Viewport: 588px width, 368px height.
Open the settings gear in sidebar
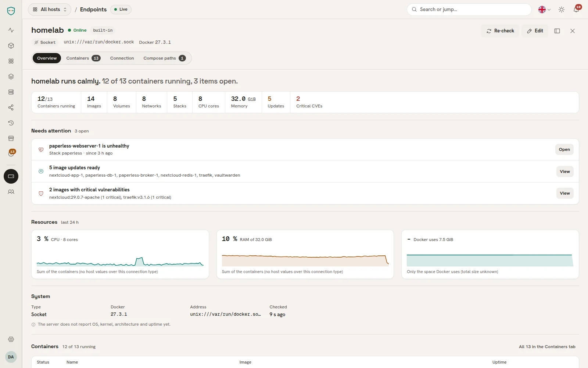point(11,339)
